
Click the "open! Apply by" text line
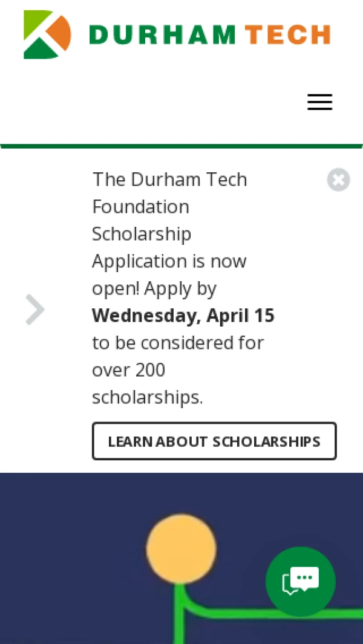pos(154,288)
